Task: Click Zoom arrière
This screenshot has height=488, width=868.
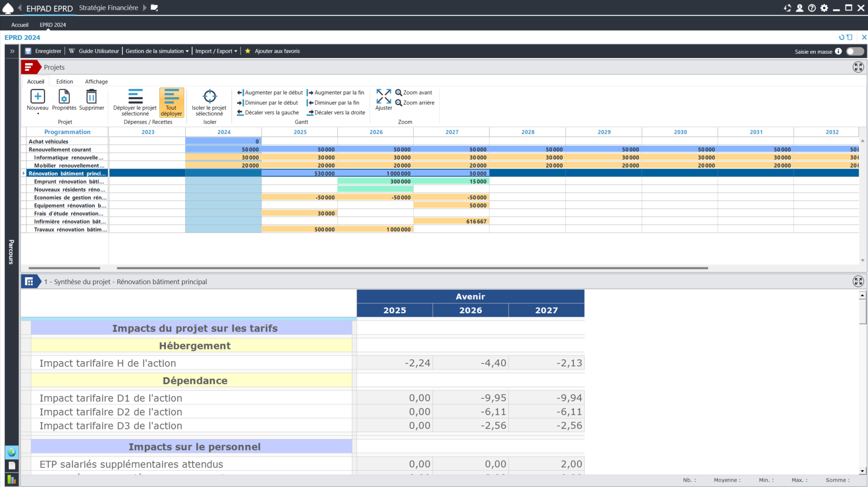Action: click(x=414, y=103)
